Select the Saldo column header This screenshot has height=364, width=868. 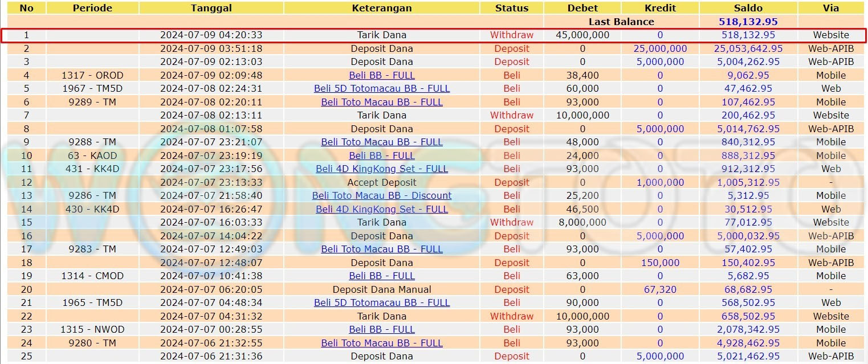pos(748,8)
